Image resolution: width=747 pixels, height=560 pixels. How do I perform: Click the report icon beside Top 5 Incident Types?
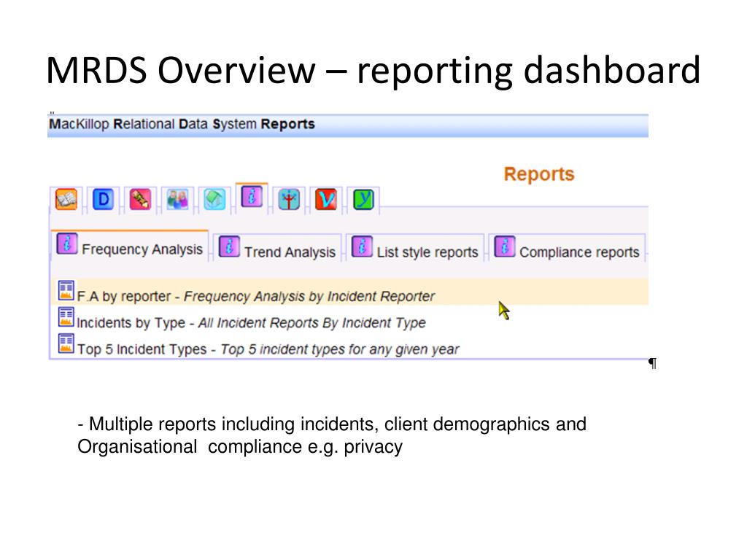pos(66,343)
